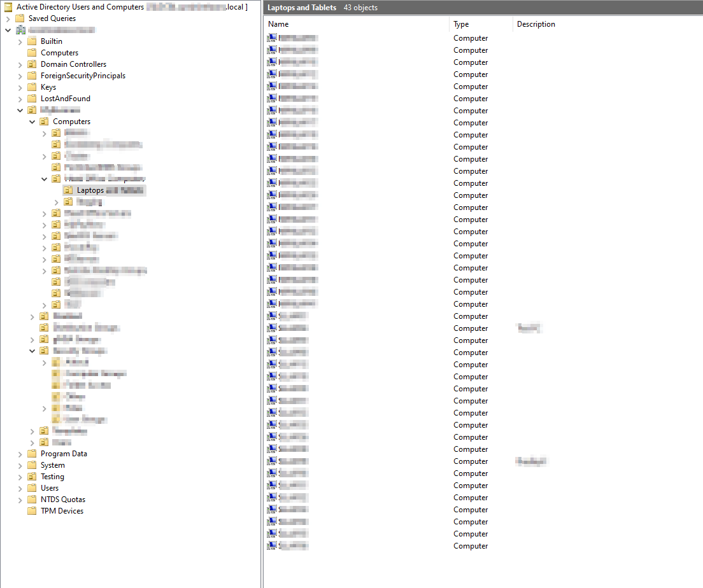Click the Saved Queries folder icon
This screenshot has width=703, height=588.
click(x=20, y=18)
